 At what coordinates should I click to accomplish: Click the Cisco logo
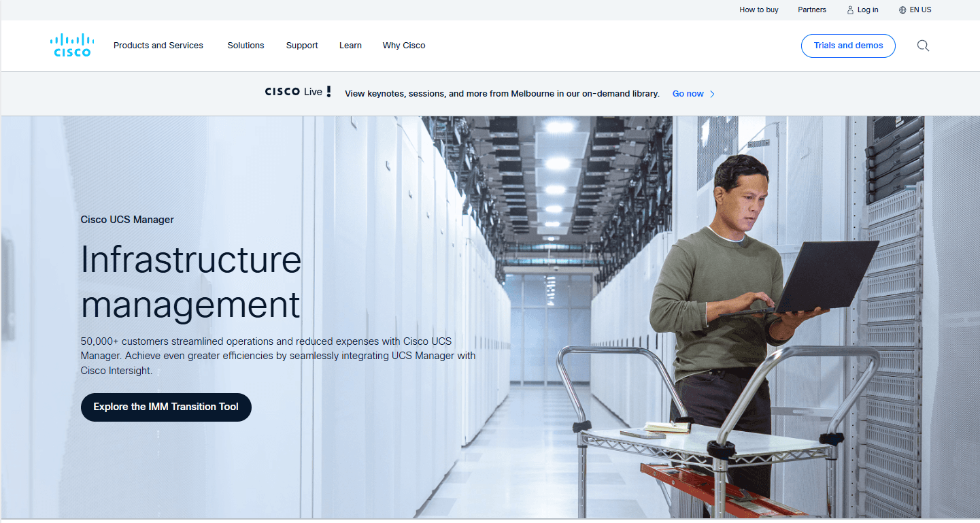coord(72,45)
